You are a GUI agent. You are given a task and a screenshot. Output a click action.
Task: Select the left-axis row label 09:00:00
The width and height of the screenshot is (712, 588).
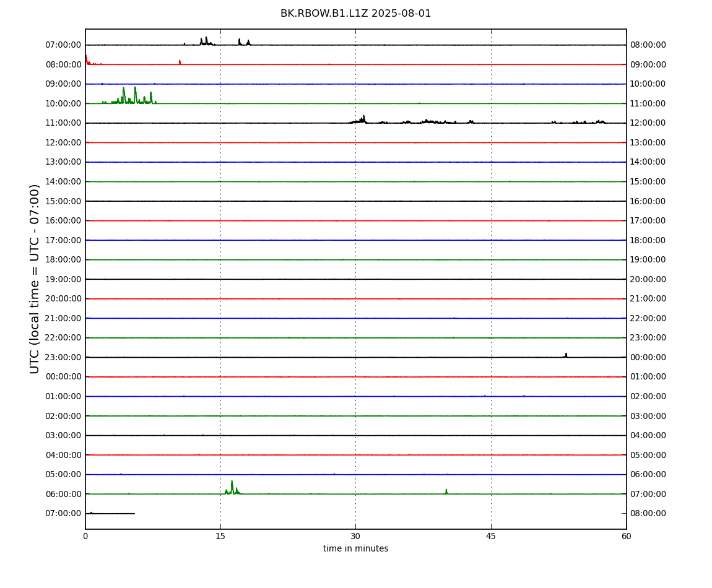pos(64,84)
